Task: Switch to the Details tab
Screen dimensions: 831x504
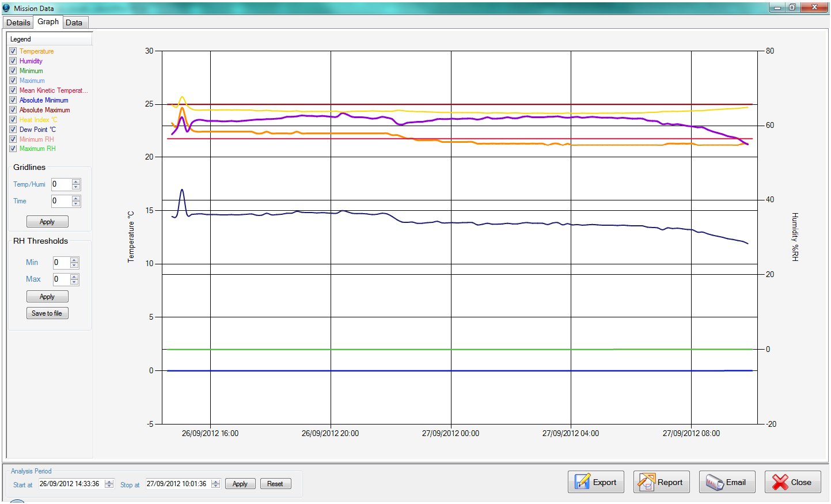Action: coord(18,22)
